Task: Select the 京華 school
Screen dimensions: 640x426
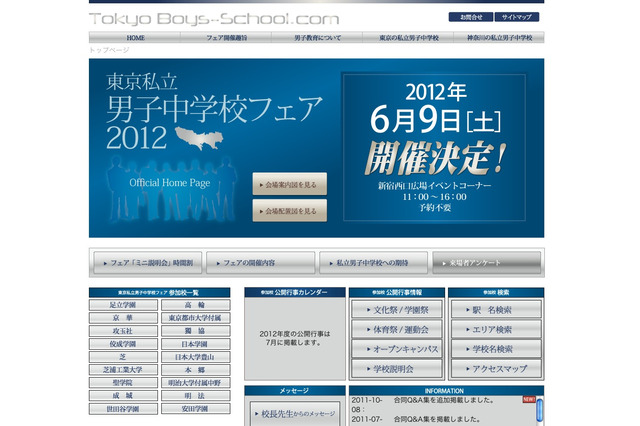Action: click(x=123, y=318)
